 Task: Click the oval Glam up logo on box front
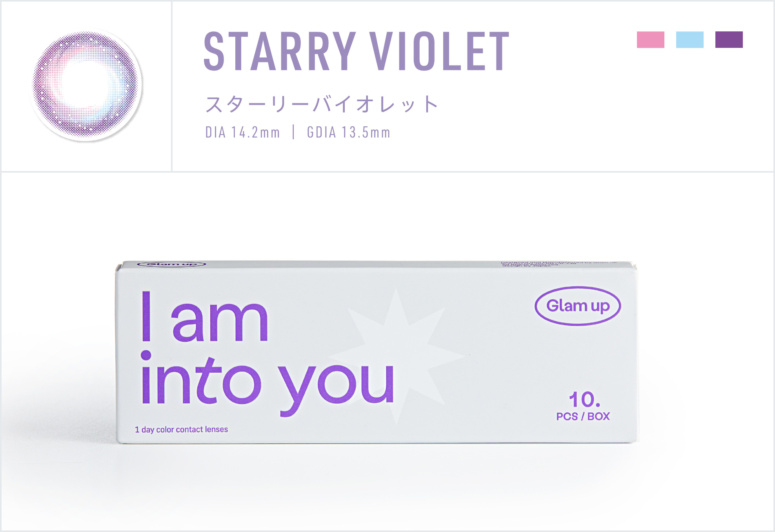pos(578,306)
